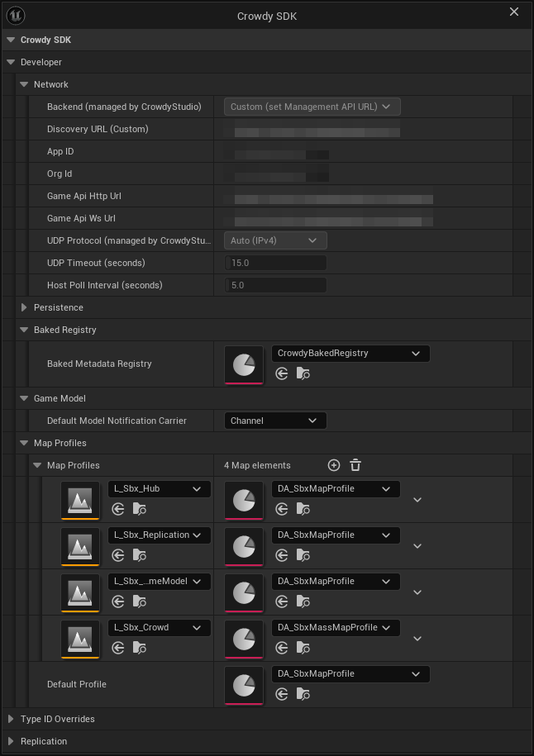The image size is (534, 756).
Task: Open element options chevron for L_Sbx_Hub row
Action: [x=417, y=500]
